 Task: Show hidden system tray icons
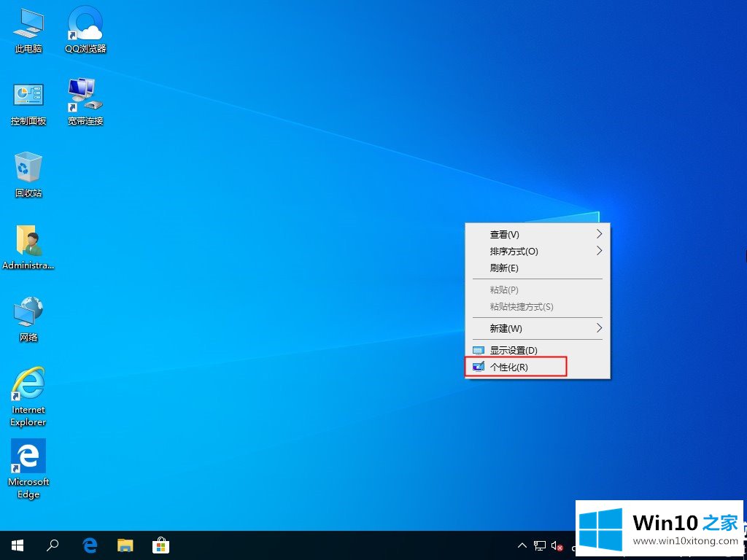click(522, 545)
